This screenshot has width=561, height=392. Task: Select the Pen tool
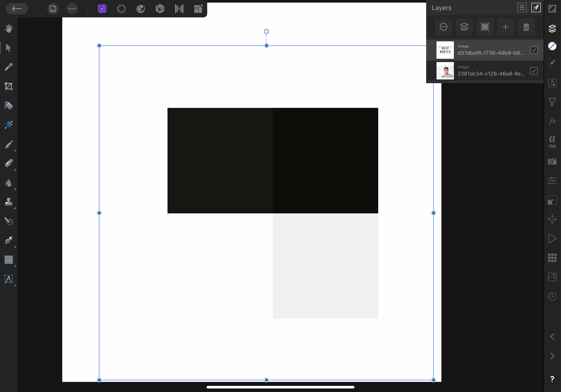[8, 240]
